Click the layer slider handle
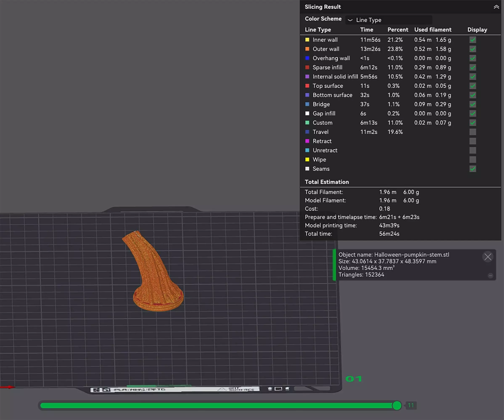504x420 pixels. click(x=397, y=406)
